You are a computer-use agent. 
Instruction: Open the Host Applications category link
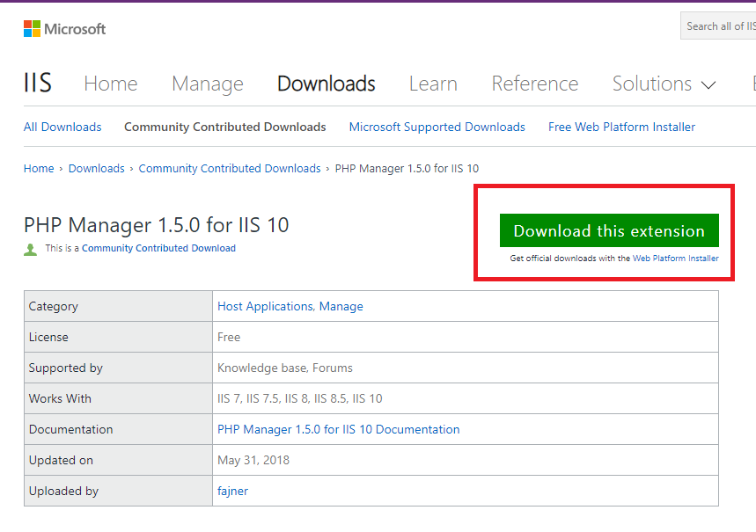point(266,307)
